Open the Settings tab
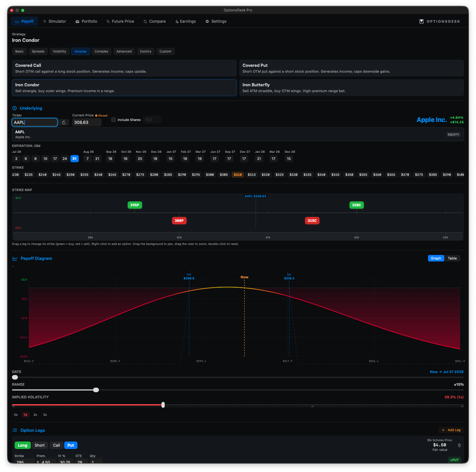This screenshot has width=476, height=472. pos(216,21)
